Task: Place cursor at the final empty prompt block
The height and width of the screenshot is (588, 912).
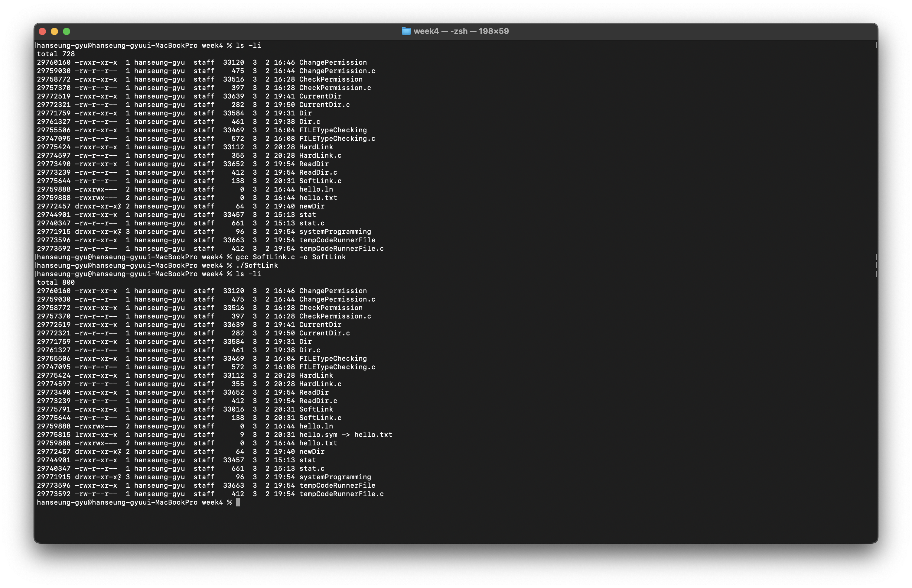Action: (x=238, y=502)
